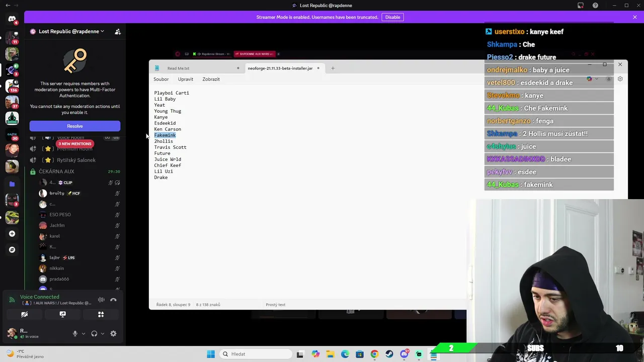644x362 pixels.
Task: Add new Notepad tab plus
Action: (x=333, y=68)
